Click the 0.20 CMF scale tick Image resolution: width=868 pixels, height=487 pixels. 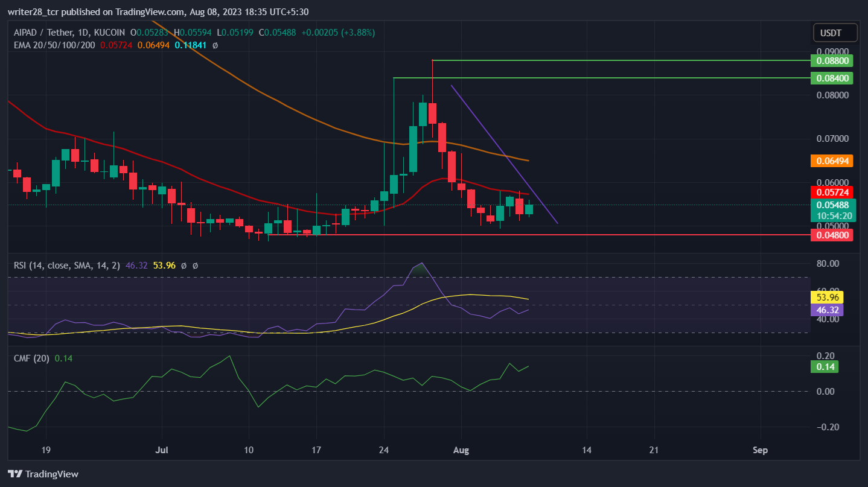(x=825, y=355)
